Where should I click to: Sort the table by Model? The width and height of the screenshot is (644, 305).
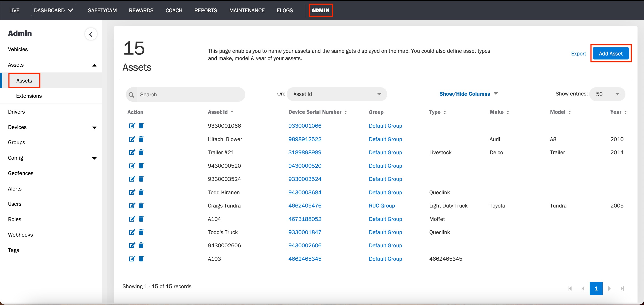click(560, 112)
